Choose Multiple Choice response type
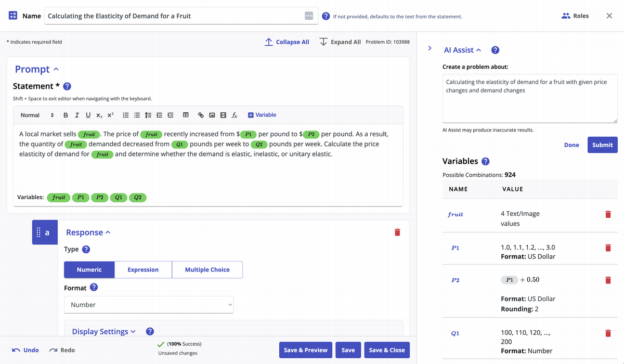 tap(207, 269)
